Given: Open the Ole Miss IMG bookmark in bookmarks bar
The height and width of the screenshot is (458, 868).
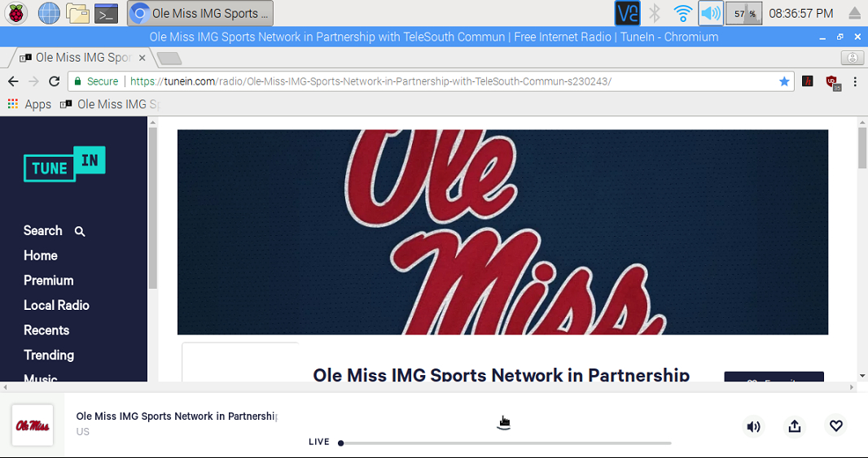Looking at the screenshot, I should [110, 104].
